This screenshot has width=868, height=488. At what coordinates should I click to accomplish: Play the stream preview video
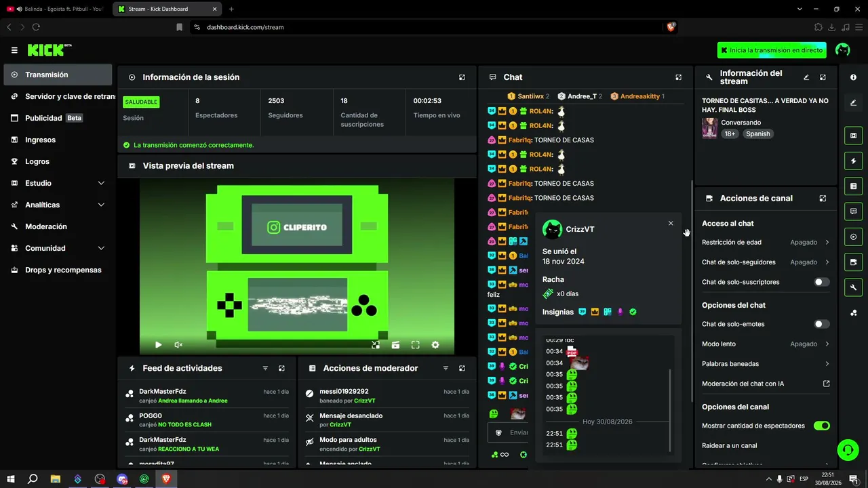click(158, 345)
